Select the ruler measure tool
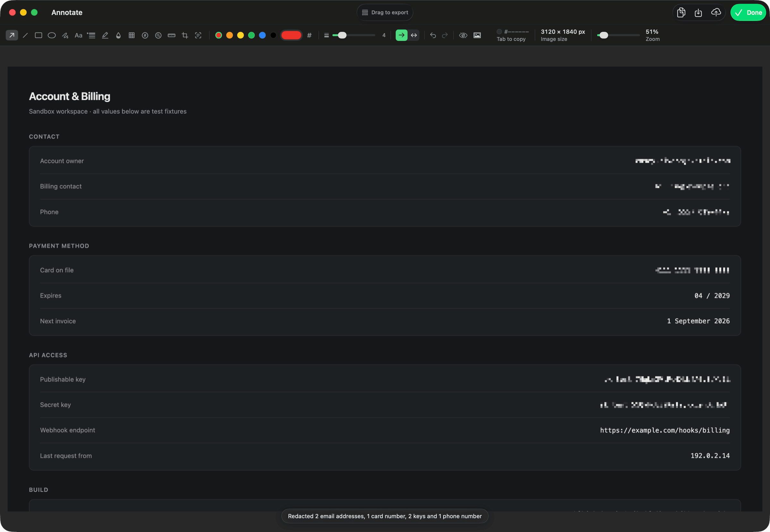This screenshot has width=770, height=532. tap(172, 35)
